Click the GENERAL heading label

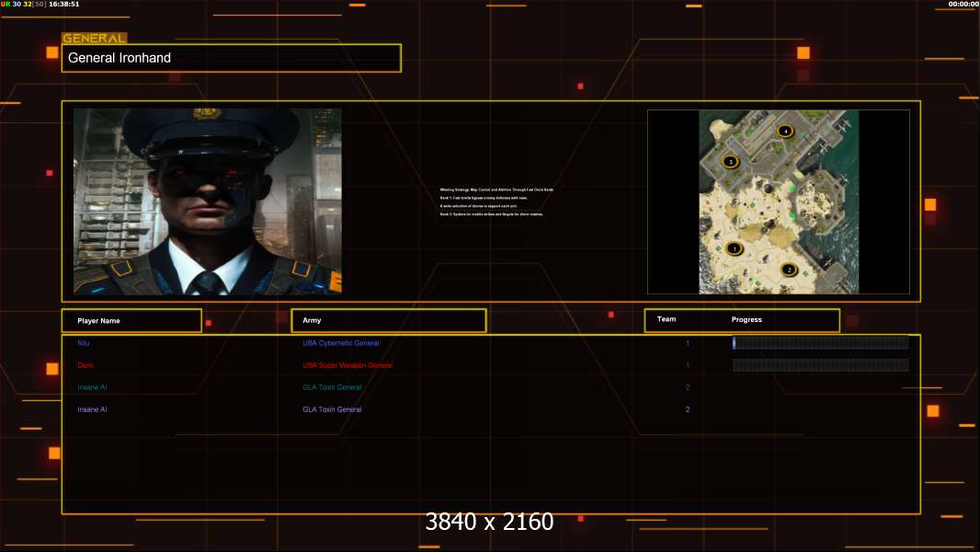[95, 38]
